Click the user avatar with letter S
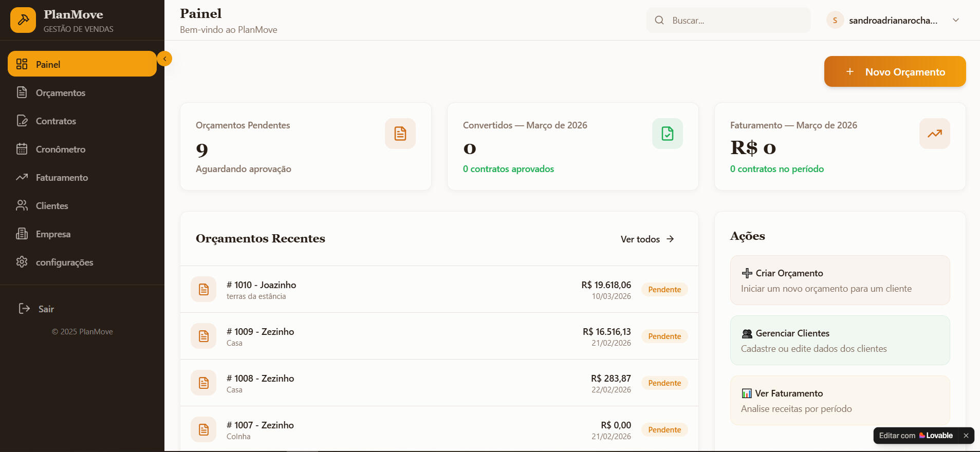The height and width of the screenshot is (452, 980). pos(835,21)
